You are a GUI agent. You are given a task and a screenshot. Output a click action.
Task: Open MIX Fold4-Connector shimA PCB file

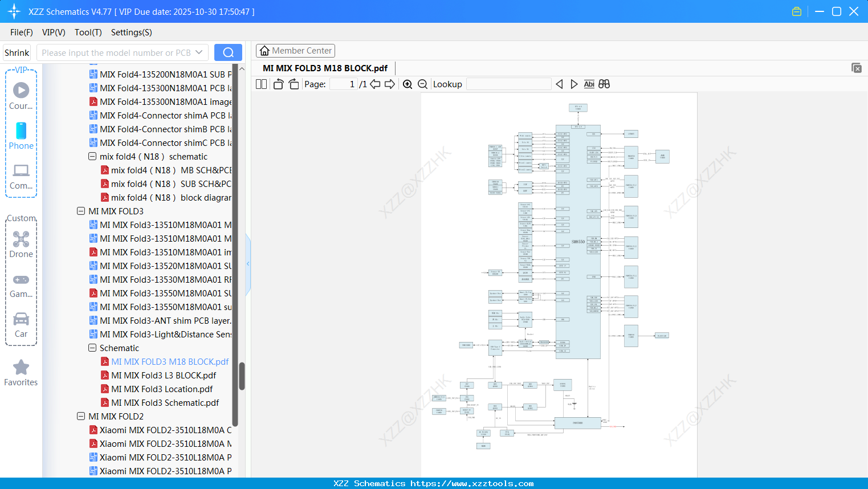[x=161, y=115]
